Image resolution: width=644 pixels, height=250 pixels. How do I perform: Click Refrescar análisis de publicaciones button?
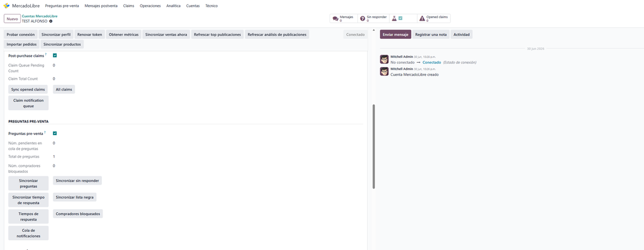(277, 35)
